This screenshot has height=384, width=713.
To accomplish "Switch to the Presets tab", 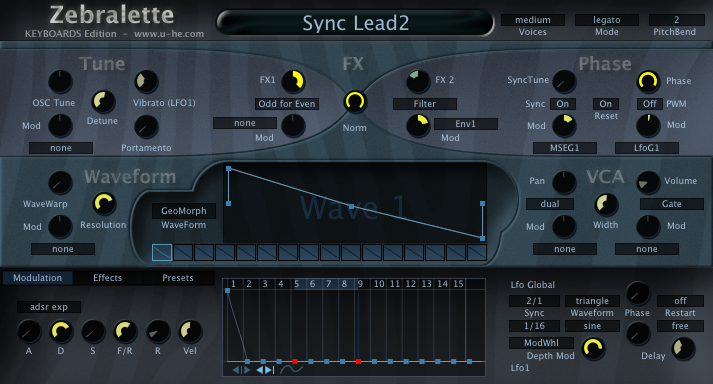I will point(178,278).
